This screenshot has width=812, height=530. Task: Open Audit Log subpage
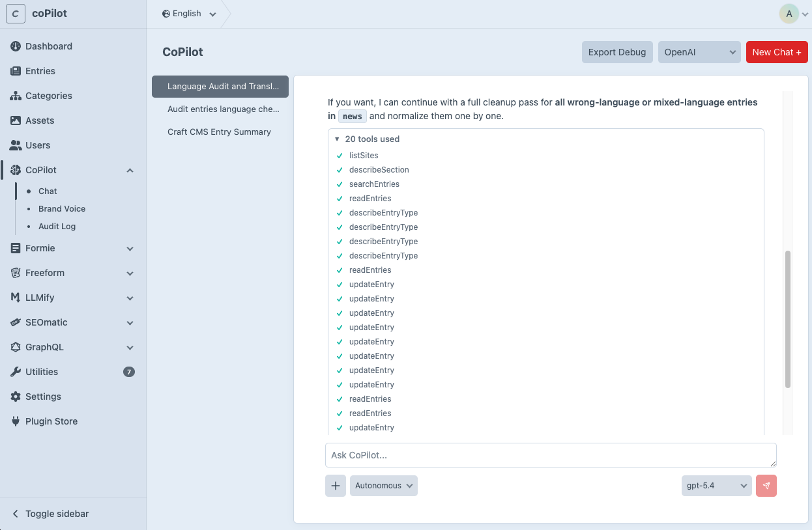57,227
